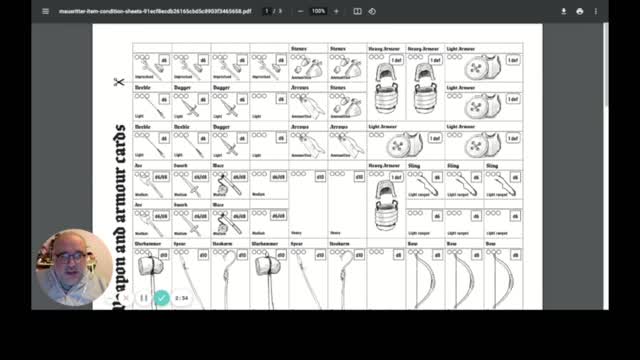Screen dimensions: 640x360
Task: Click the current page number field
Action: click(x=267, y=11)
